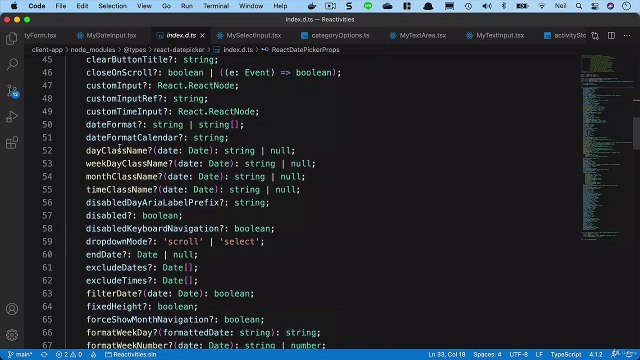Click the Time Machine icon in menu bar
The width and height of the screenshot is (640, 360).
[x=468, y=6]
